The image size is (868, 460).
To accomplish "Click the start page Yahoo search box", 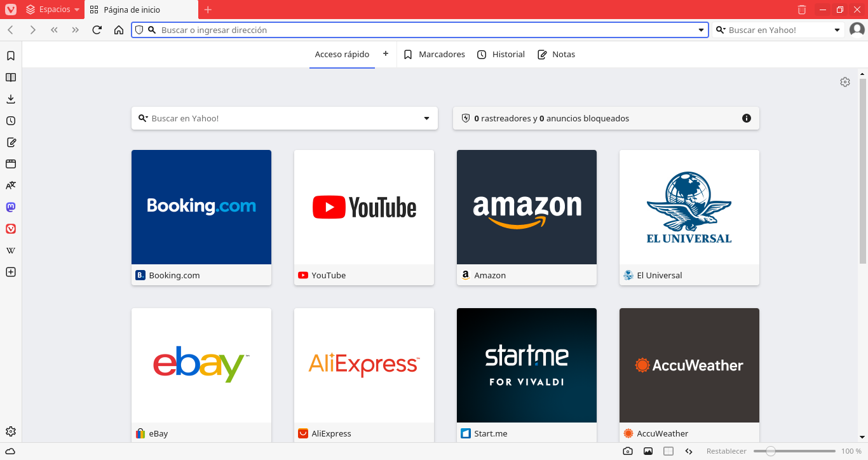I will tap(285, 118).
